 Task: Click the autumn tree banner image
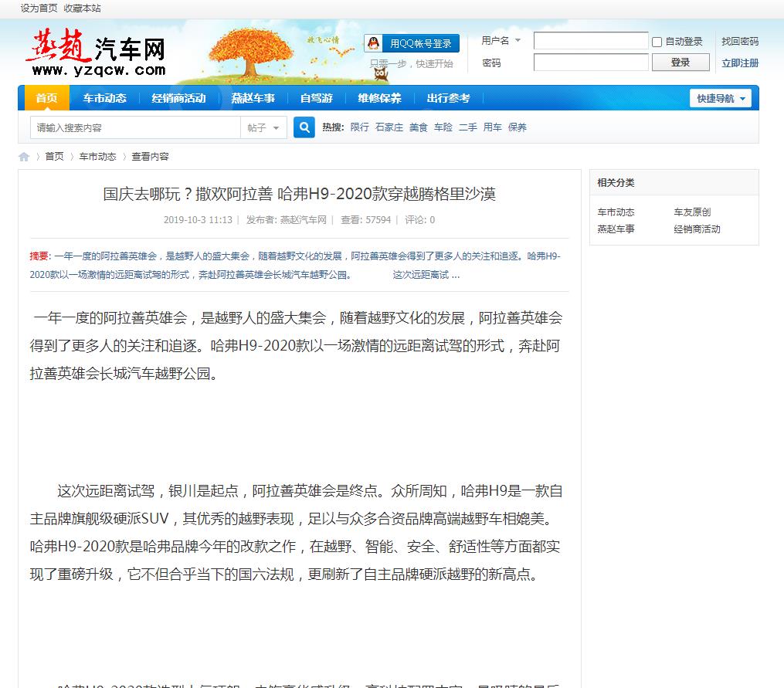pos(251,55)
